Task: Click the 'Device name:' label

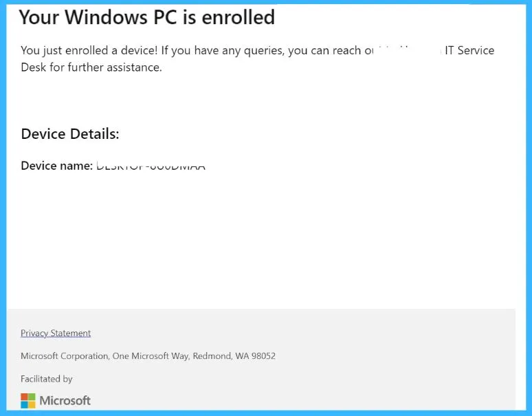Action: click(56, 166)
